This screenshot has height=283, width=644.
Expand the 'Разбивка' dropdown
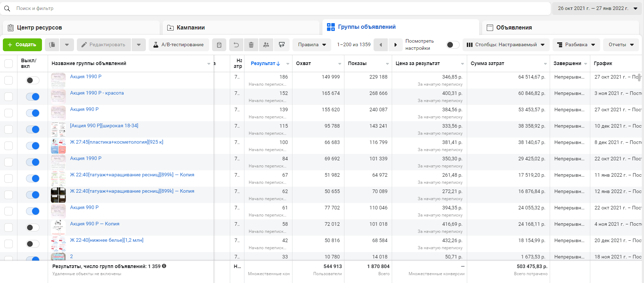(x=576, y=45)
